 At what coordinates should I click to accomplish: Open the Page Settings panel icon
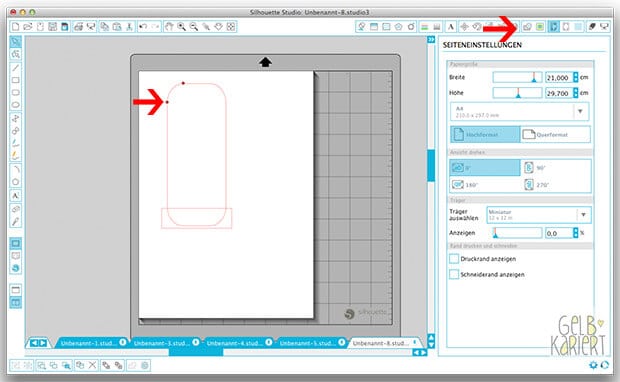553,26
